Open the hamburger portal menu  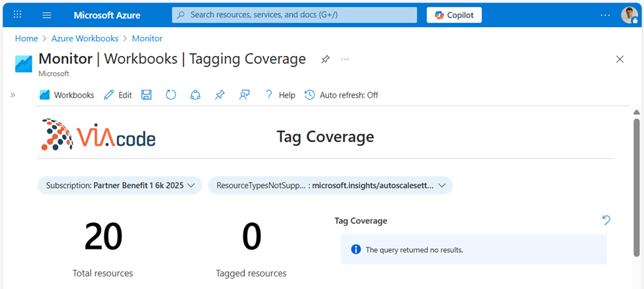(47, 15)
